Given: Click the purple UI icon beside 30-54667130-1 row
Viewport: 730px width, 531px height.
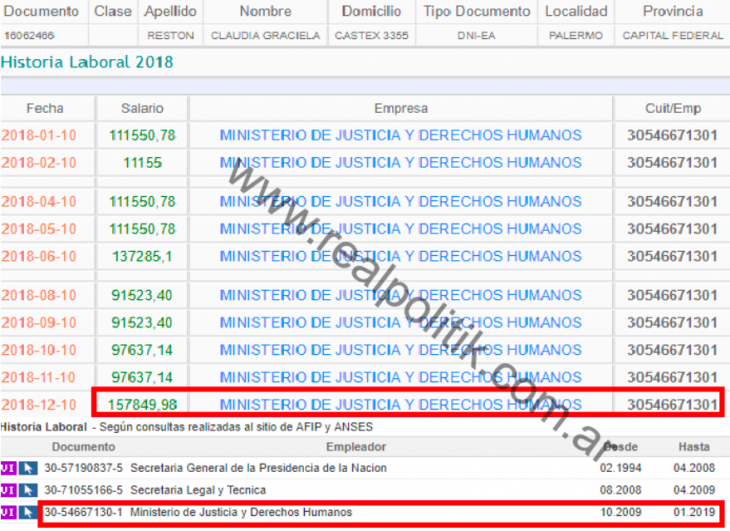Looking at the screenshot, I should coord(8,512).
